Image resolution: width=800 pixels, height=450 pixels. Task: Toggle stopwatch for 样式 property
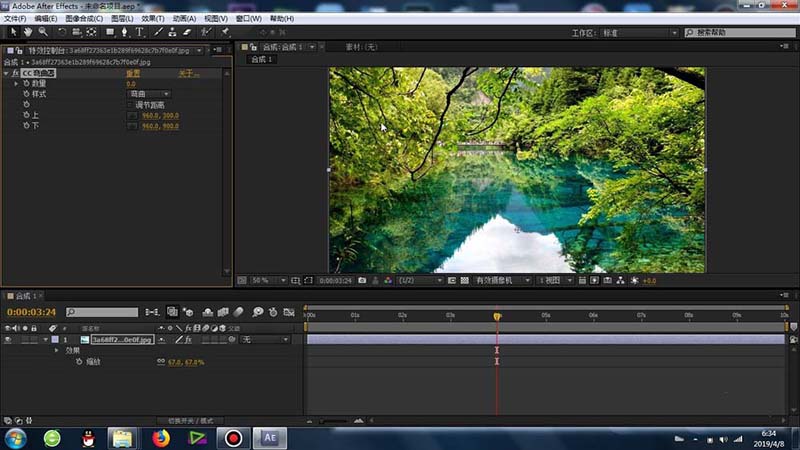[x=26, y=94]
